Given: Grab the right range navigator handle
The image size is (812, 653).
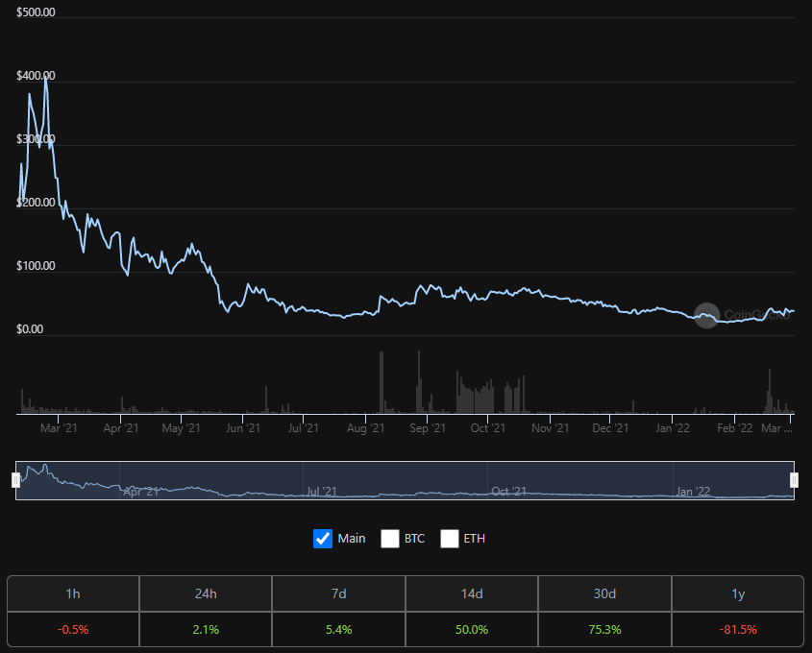Looking at the screenshot, I should (x=795, y=480).
